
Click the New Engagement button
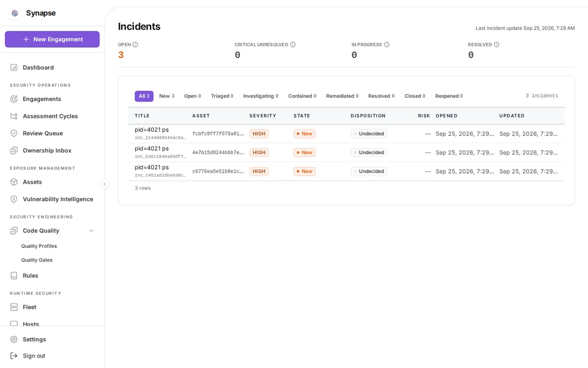pos(52,39)
